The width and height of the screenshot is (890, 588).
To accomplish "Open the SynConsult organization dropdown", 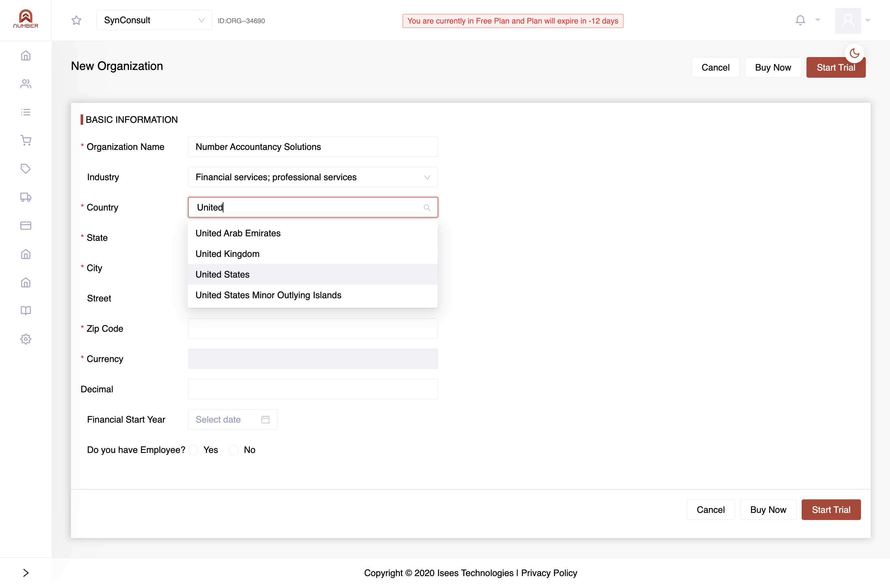I will (x=154, y=20).
